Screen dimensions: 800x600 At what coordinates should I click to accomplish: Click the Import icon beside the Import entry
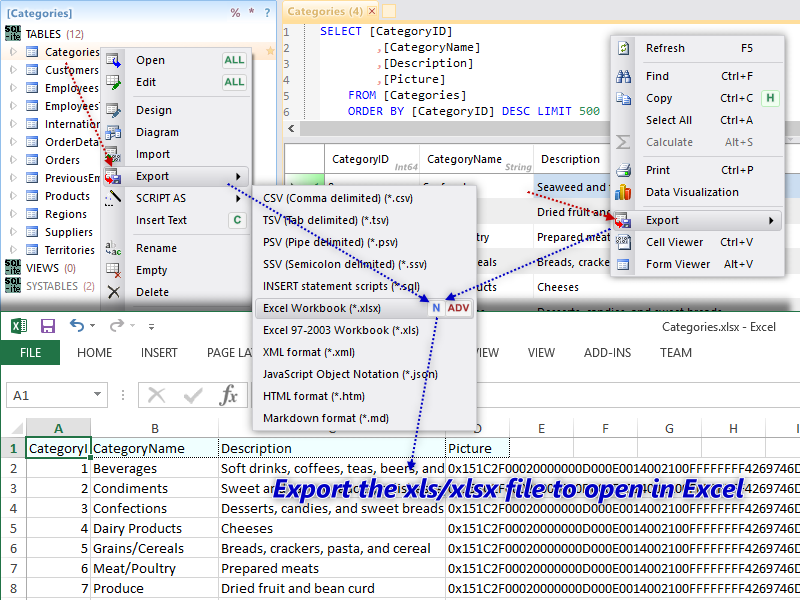tap(113, 154)
